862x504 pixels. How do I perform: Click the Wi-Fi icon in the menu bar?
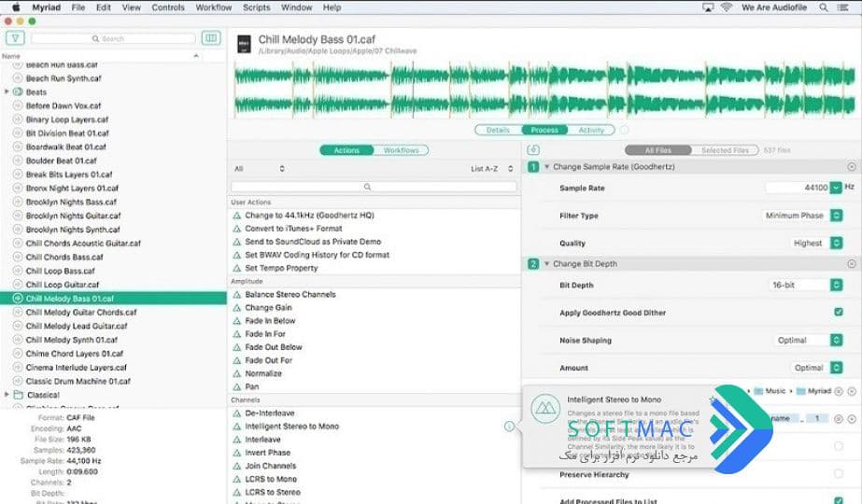click(x=727, y=7)
